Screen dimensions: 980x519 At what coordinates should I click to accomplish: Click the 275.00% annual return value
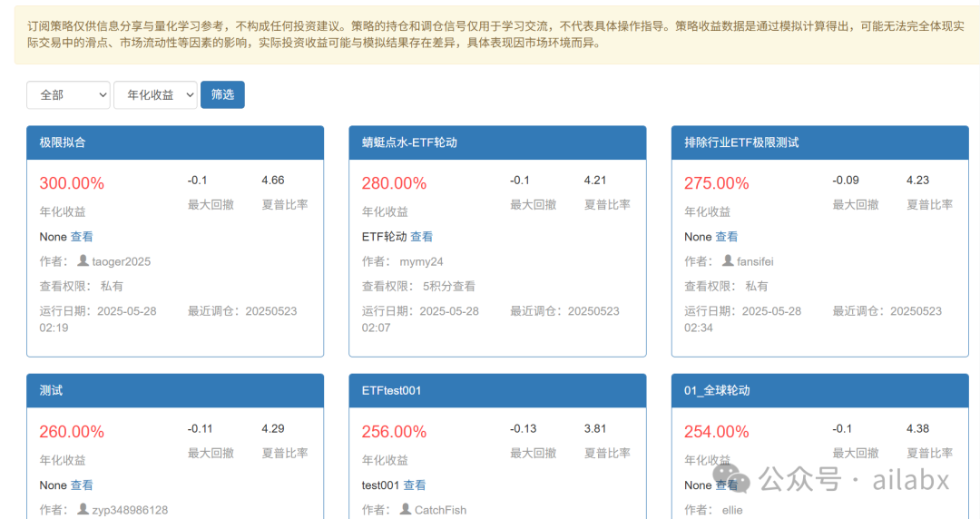717,183
